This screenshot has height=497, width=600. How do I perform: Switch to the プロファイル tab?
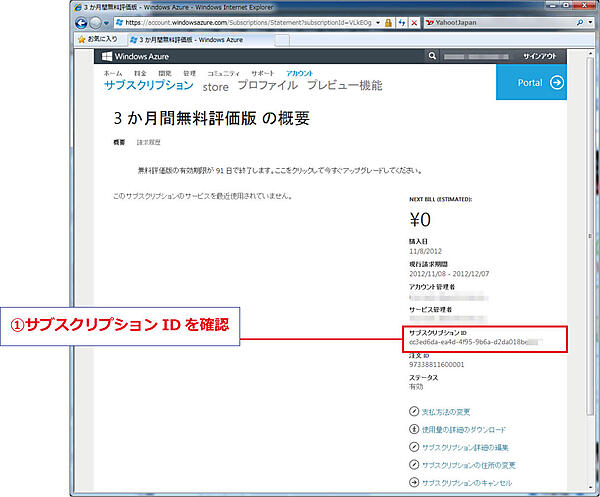pyautogui.click(x=267, y=86)
